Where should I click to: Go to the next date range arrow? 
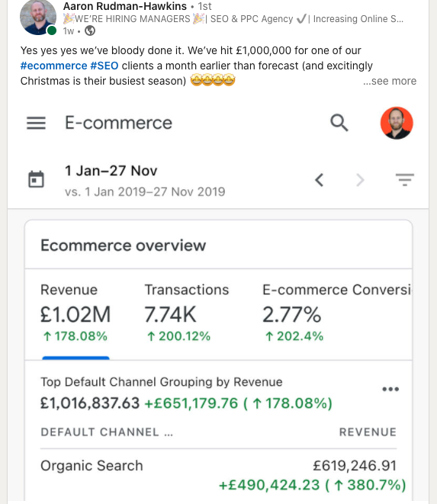click(x=361, y=180)
